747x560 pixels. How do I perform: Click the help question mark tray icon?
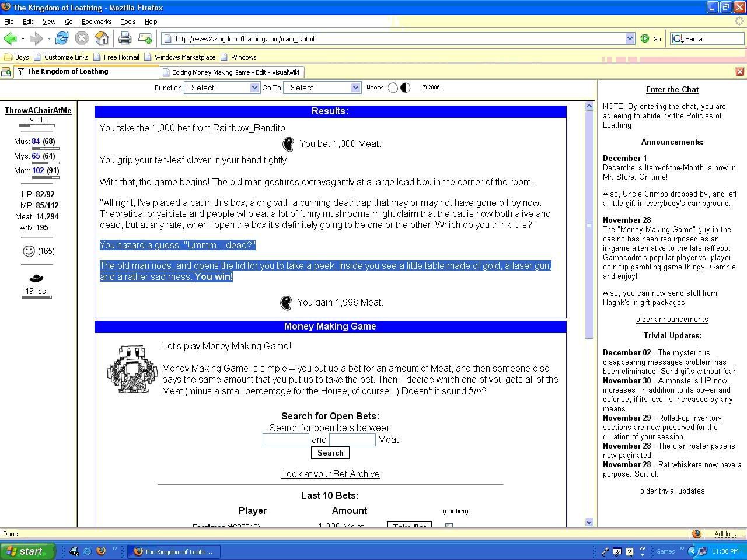click(630, 551)
